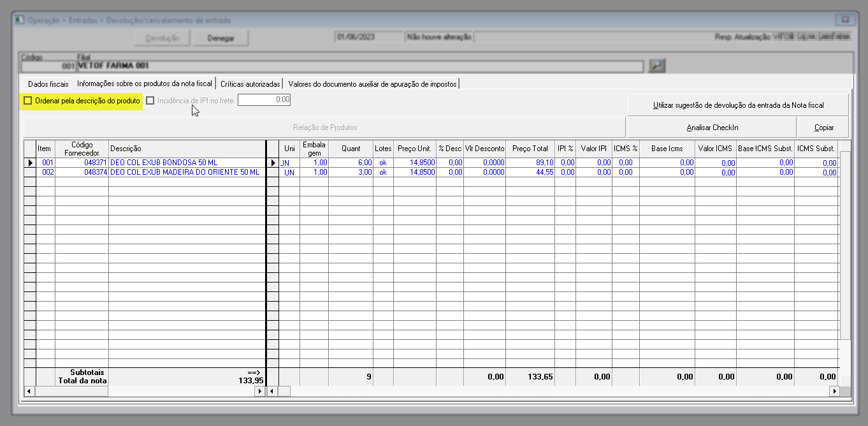Click the application icon in the title bar
Viewport: 868px width, 426px height.
pos(20,20)
